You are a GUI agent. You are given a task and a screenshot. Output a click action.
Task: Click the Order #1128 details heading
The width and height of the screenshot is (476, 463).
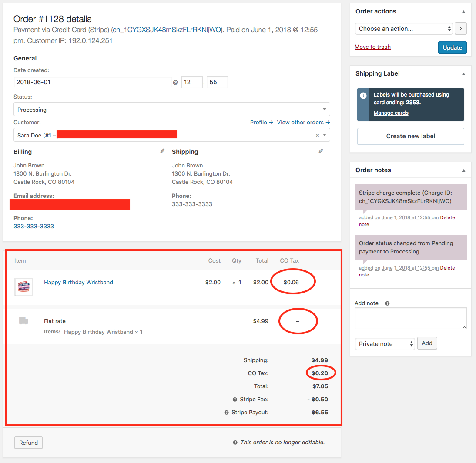pyautogui.click(x=53, y=19)
